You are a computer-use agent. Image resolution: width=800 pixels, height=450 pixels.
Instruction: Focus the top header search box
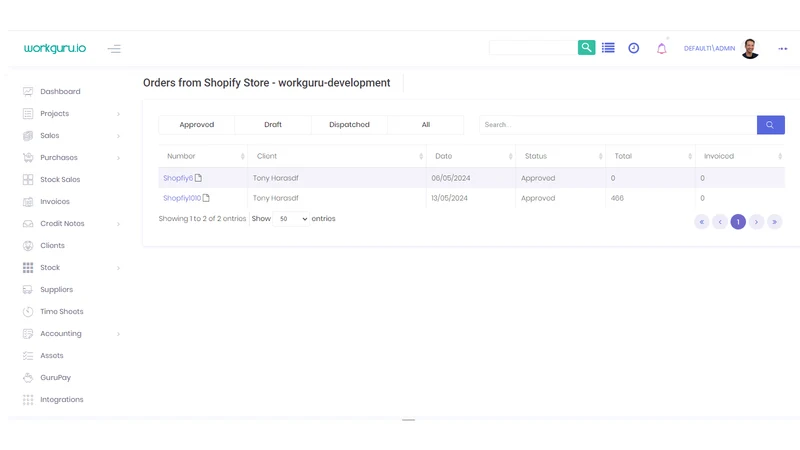tap(533, 47)
